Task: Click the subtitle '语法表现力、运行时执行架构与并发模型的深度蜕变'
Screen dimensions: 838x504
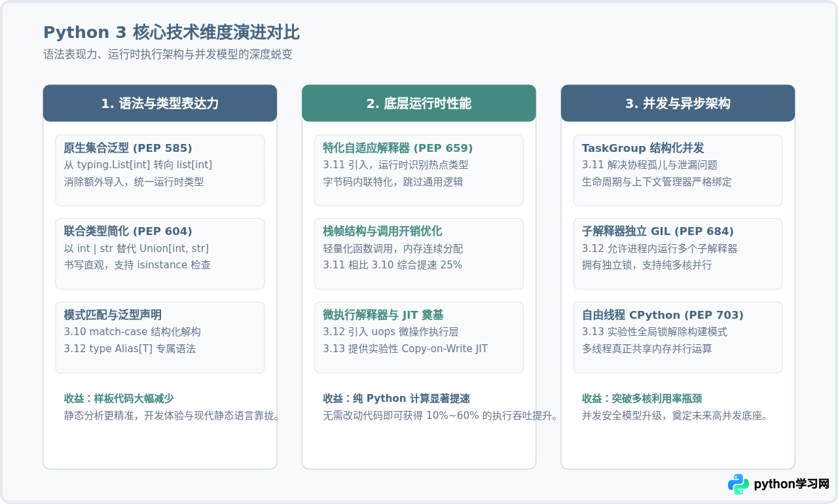Action: [x=168, y=54]
